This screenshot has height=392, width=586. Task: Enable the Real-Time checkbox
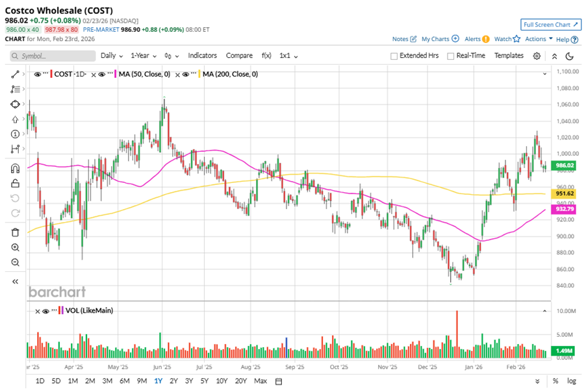click(451, 56)
